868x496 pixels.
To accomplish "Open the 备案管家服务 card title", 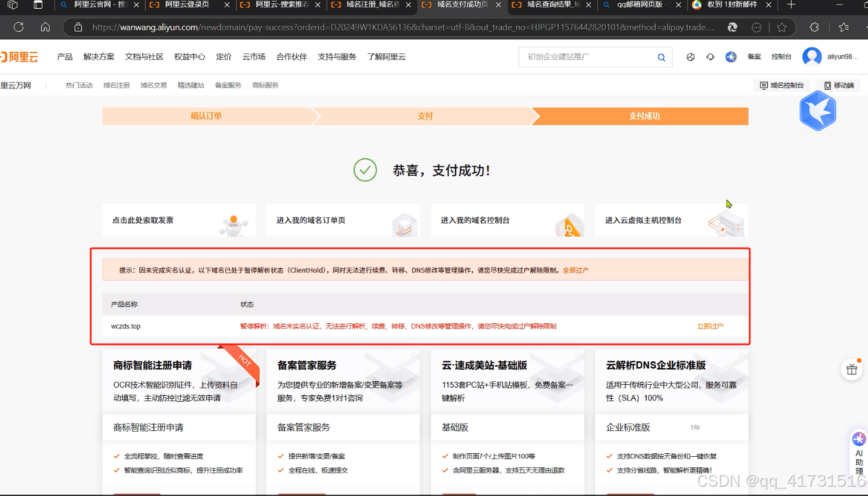I will coord(307,365).
